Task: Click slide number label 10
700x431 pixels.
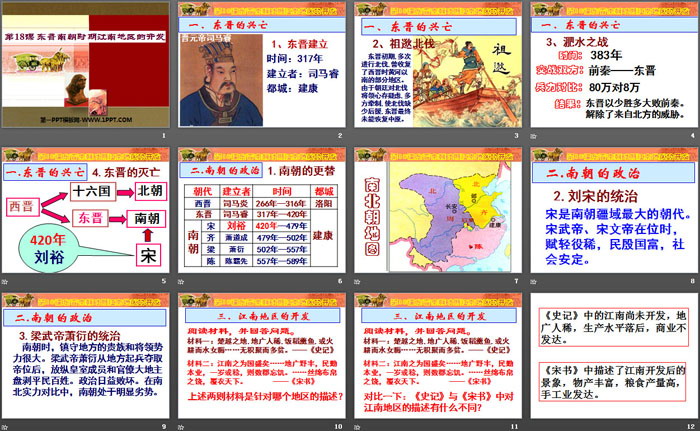Action: click(x=338, y=427)
